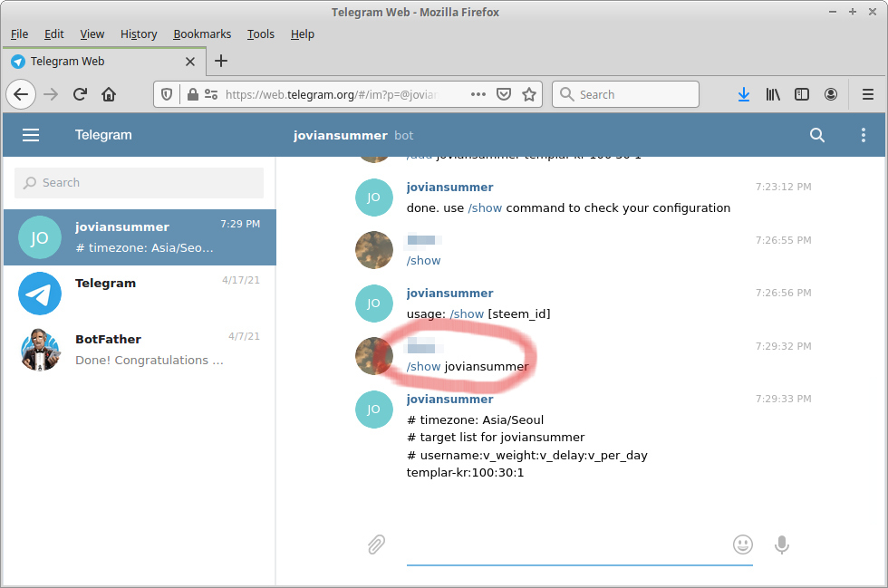Click the BotFather avatar image

click(x=40, y=350)
